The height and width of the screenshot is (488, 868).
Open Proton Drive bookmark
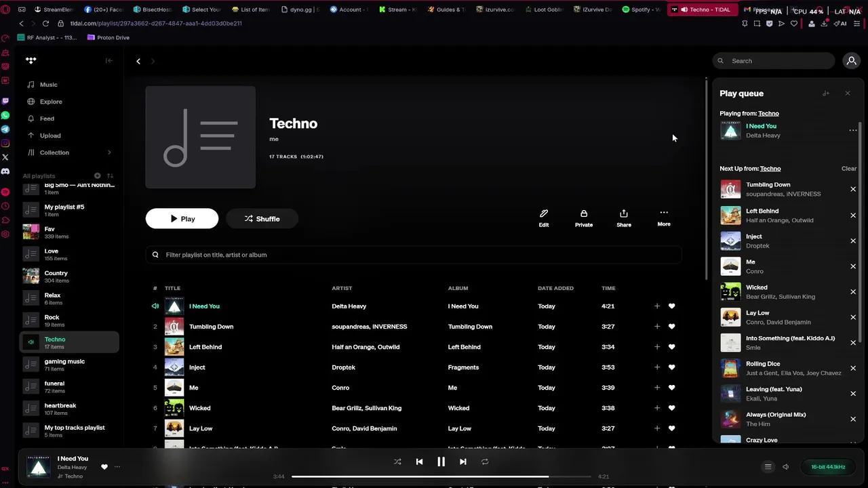pyautogui.click(x=108, y=37)
